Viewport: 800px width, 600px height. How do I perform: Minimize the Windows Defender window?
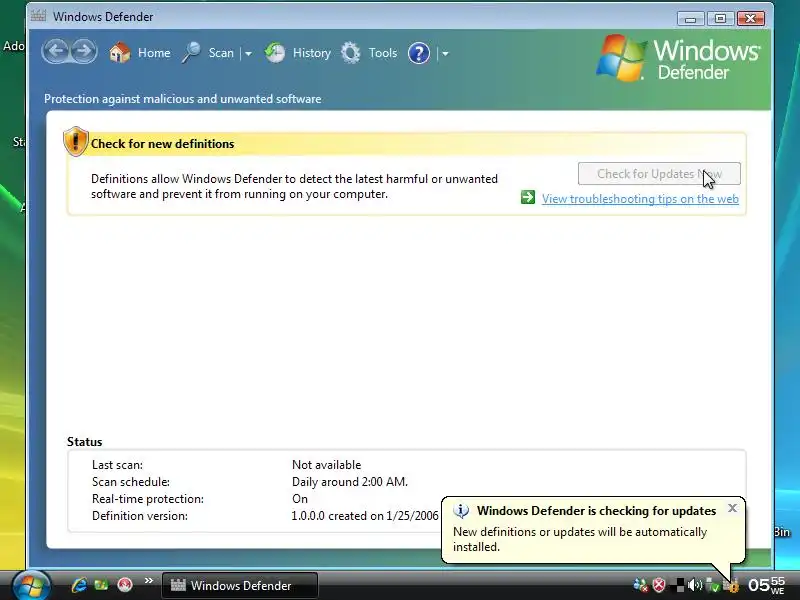tap(690, 19)
